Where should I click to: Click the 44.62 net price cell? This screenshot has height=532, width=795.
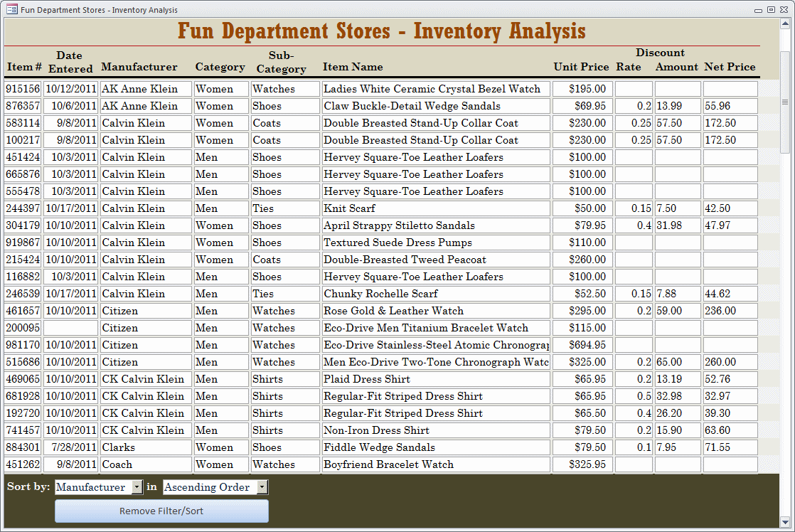[730, 294]
